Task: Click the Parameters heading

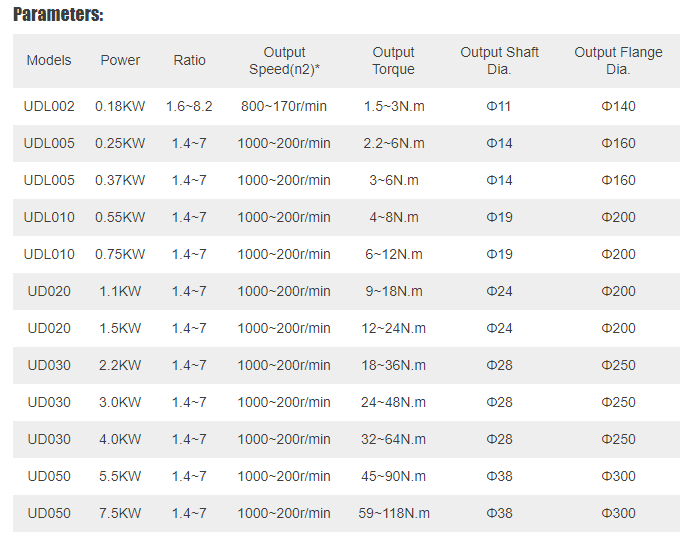Action: point(58,14)
